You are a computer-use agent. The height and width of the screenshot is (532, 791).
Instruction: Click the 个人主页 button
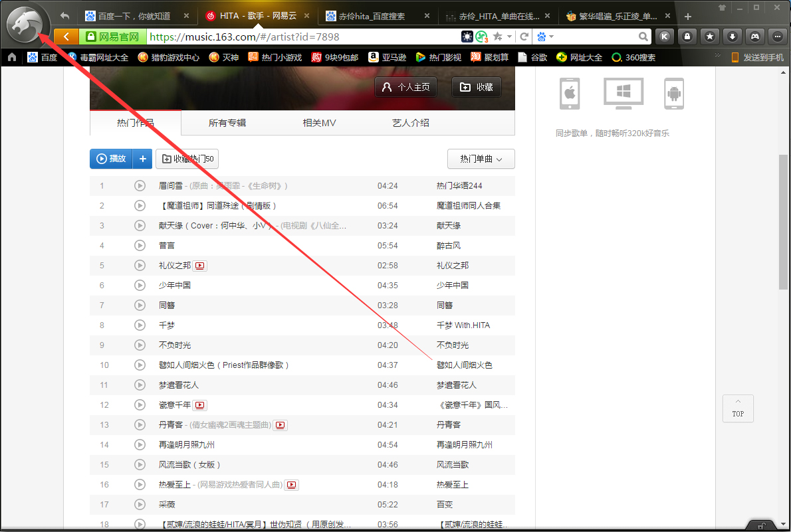point(405,87)
